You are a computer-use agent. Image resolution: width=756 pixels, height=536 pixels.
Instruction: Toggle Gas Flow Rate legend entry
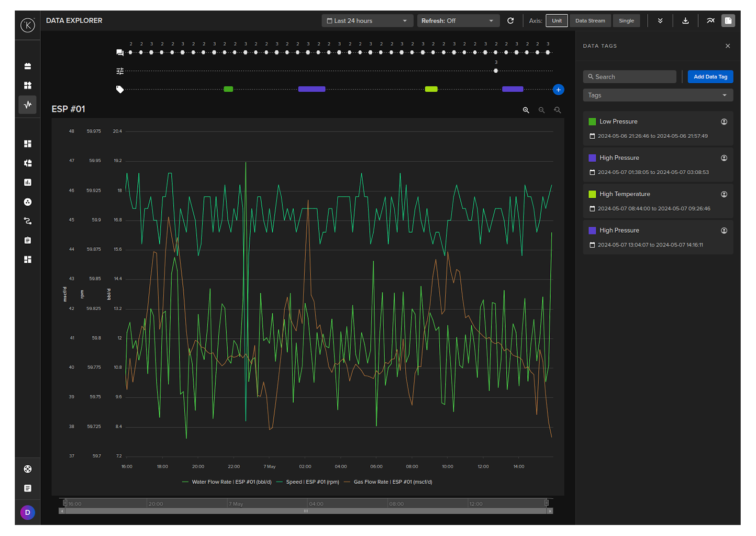[392, 482]
